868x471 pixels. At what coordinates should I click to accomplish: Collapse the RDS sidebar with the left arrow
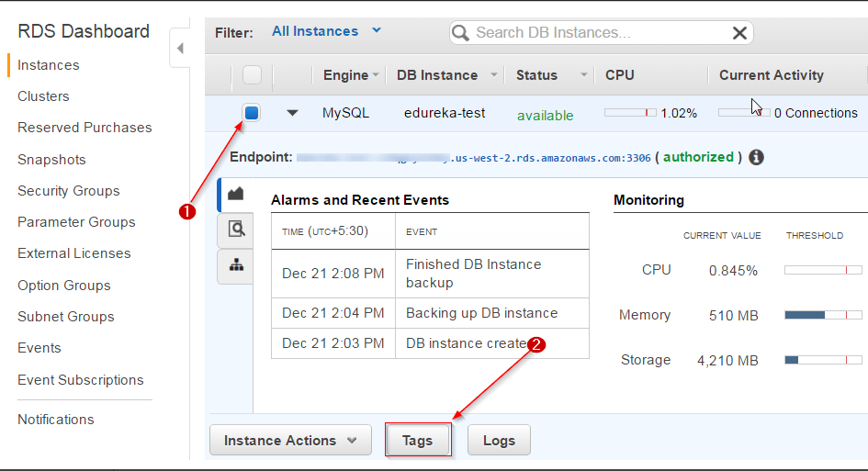click(x=180, y=48)
